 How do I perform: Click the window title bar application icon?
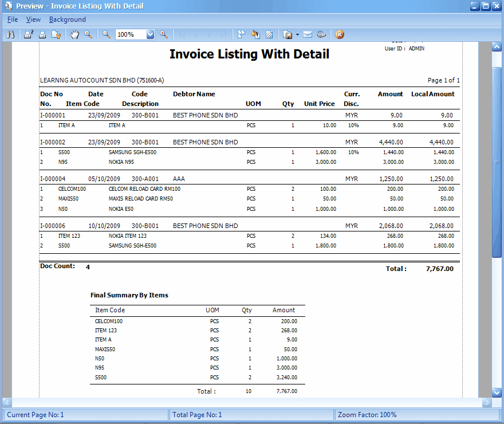[9, 6]
